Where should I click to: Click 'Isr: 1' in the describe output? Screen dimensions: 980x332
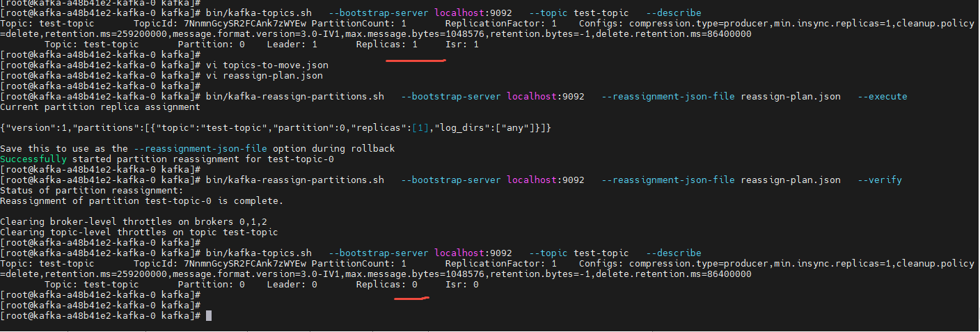(462, 45)
